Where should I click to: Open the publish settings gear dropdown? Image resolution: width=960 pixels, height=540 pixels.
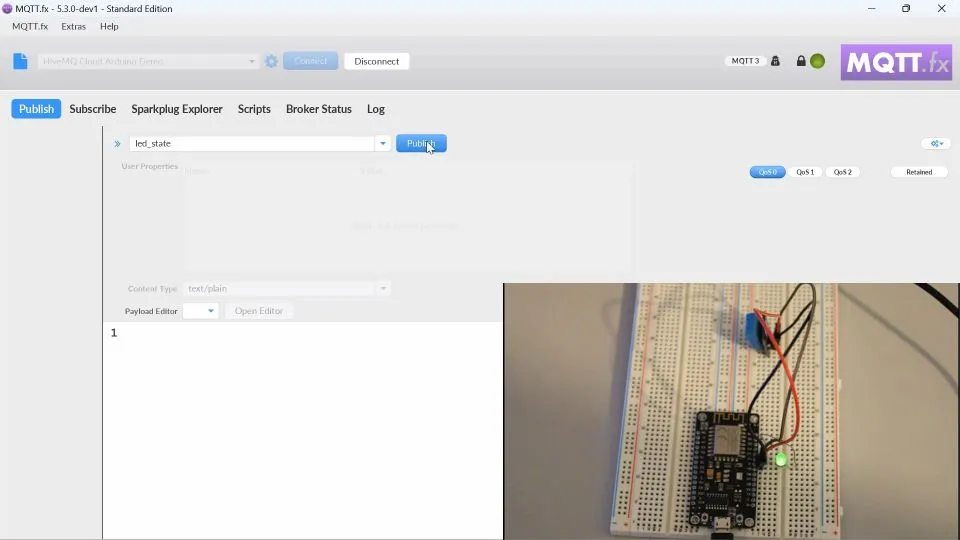936,143
